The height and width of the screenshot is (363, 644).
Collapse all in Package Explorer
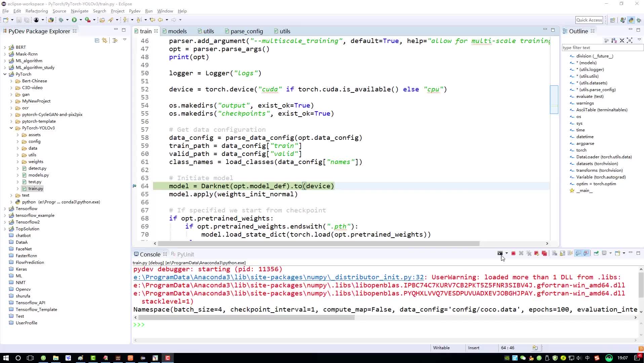tap(97, 40)
